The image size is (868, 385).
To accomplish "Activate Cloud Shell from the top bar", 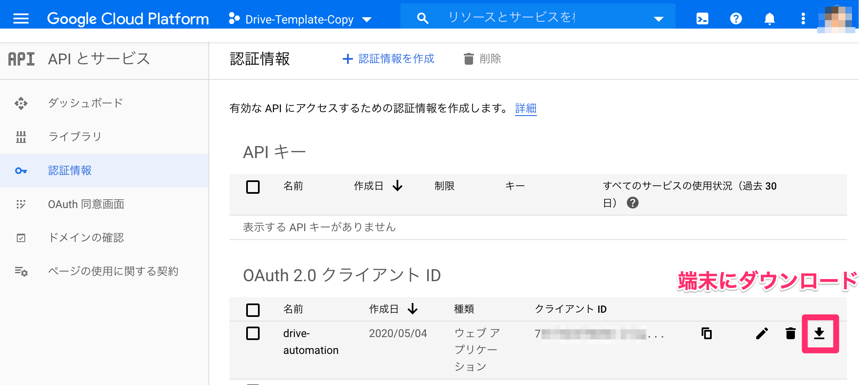I will tap(702, 18).
